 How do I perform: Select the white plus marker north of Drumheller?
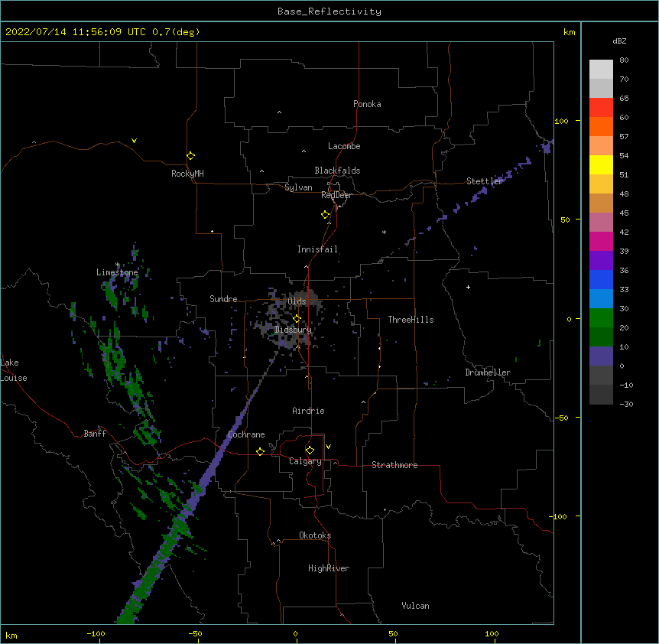tap(468, 287)
